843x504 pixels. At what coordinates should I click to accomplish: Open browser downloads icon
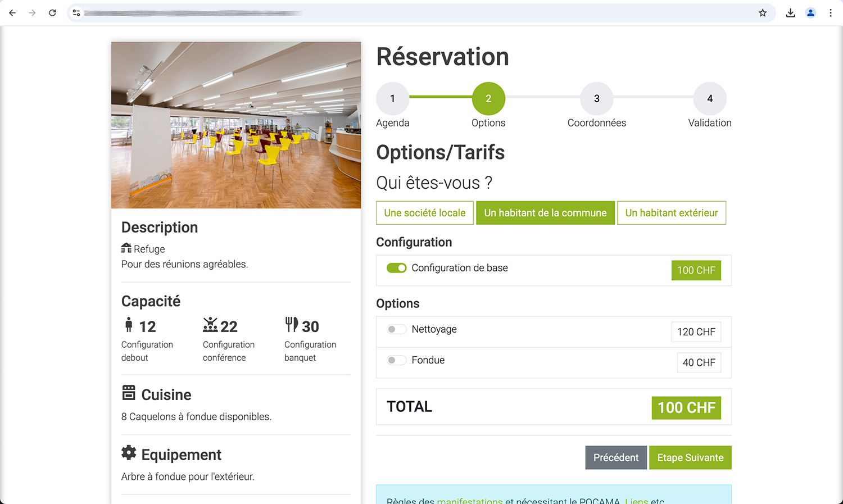tap(790, 13)
